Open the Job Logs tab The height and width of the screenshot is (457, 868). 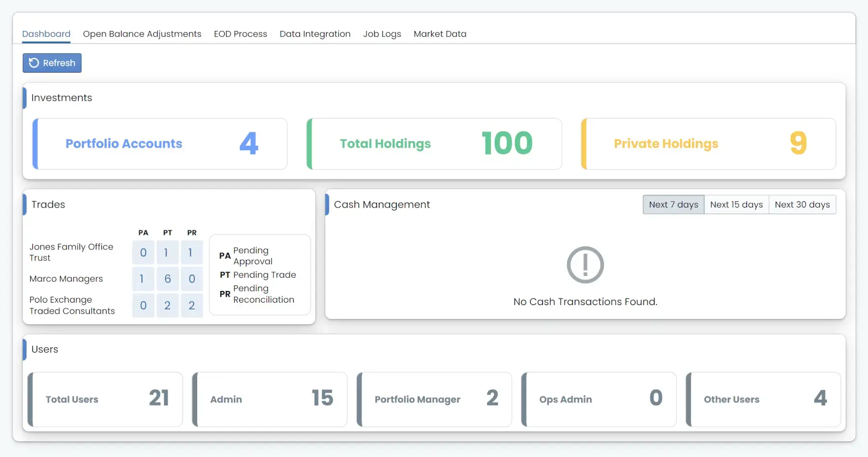tap(382, 34)
